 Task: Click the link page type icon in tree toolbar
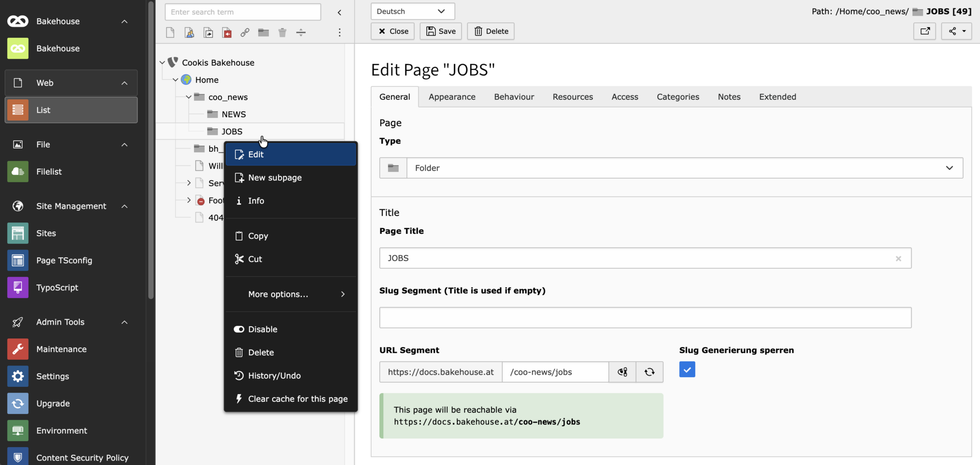(245, 33)
